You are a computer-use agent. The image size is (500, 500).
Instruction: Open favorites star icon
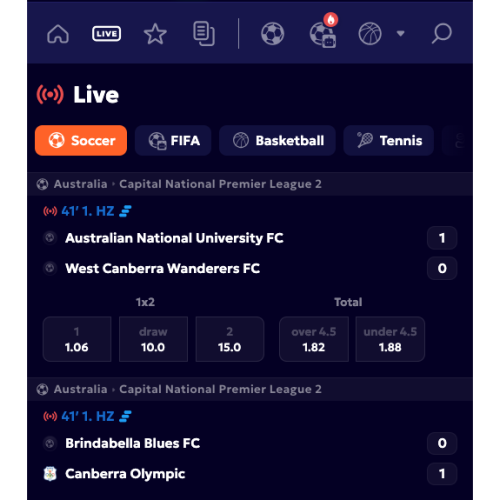coord(155,34)
